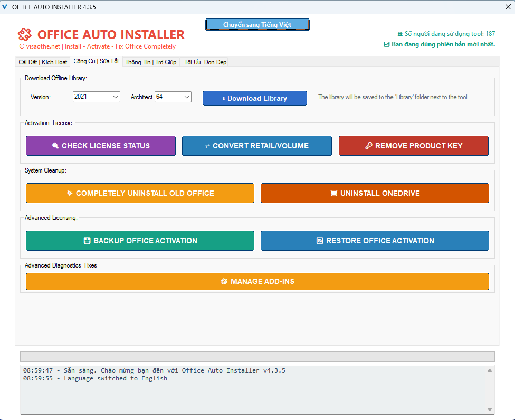
Task: Click the 'Activation License:' group label
Action: [49, 123]
